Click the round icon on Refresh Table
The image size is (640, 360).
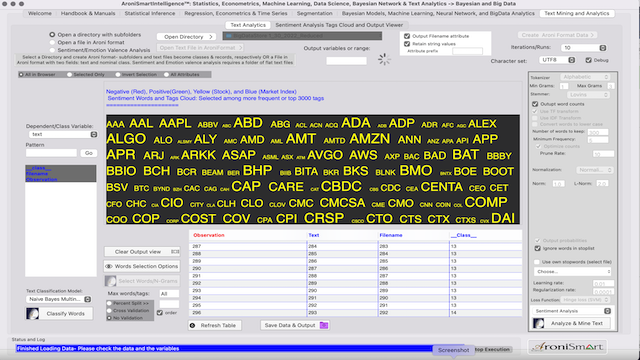coord(193,325)
